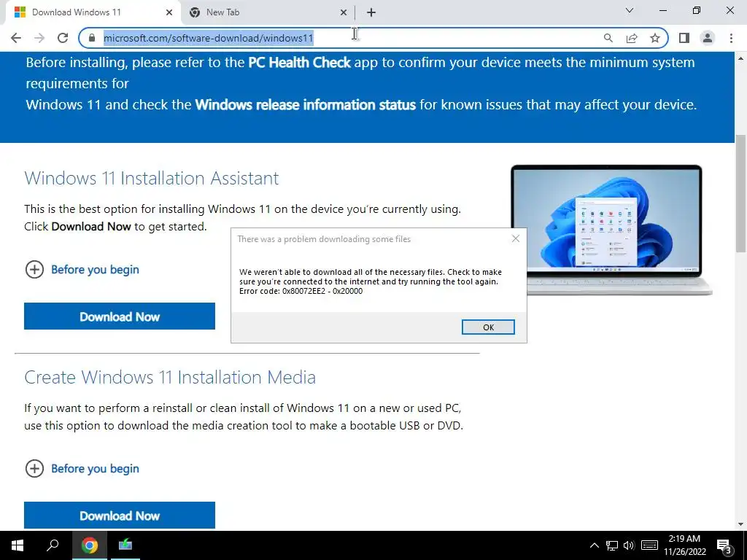Click the error code 0x80072EE2 text
This screenshot has width=747, height=560.
pyautogui.click(x=301, y=291)
